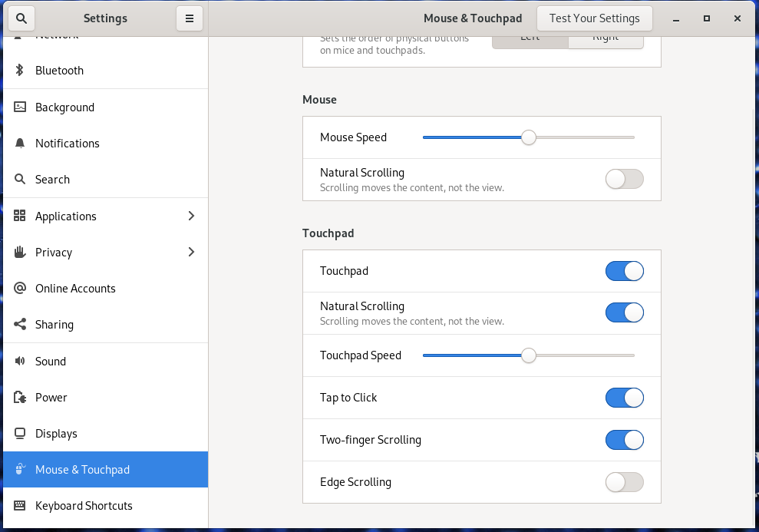Switch to Online Accounts
759x532 pixels.
(x=18, y=288)
